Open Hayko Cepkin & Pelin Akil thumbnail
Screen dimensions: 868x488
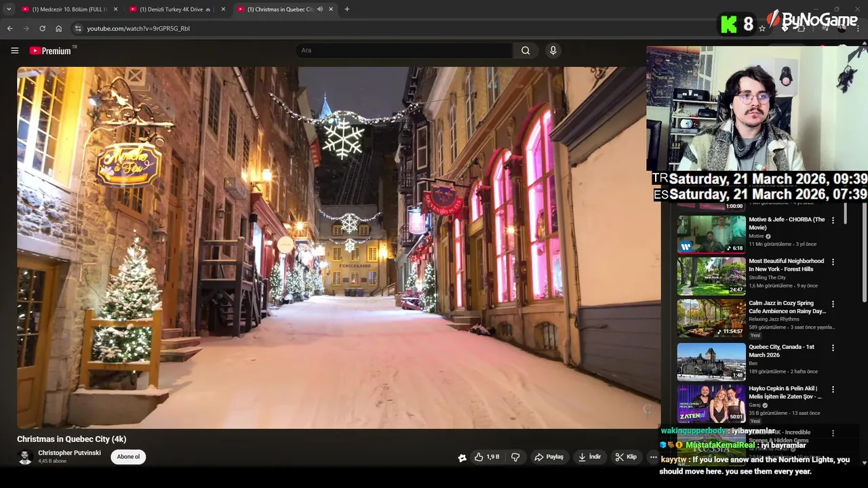coord(711,404)
